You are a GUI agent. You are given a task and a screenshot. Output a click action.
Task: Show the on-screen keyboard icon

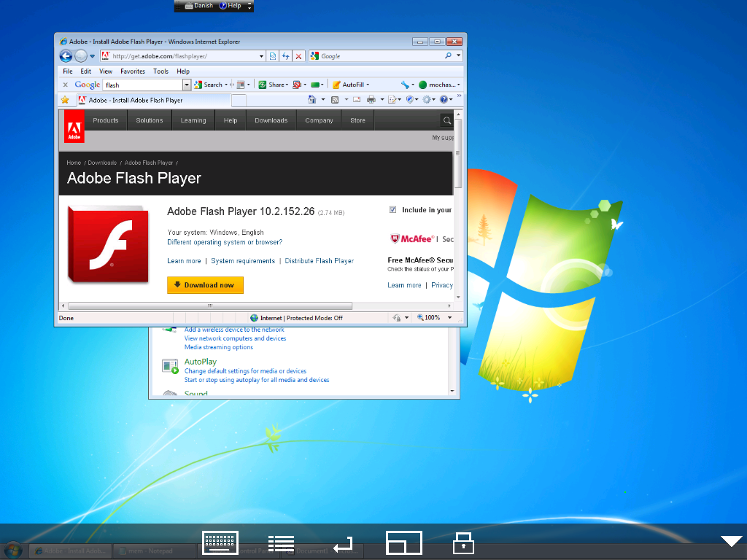click(220, 542)
